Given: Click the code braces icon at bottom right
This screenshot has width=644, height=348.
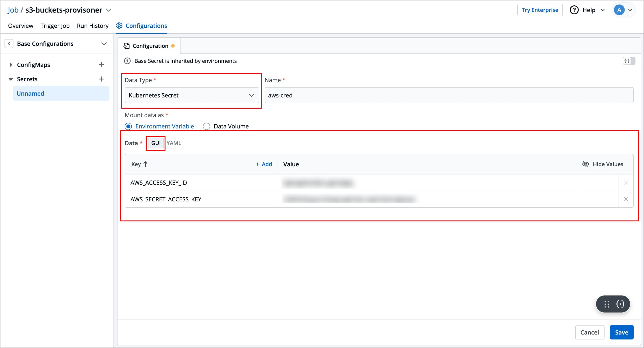Looking at the screenshot, I should click(620, 304).
